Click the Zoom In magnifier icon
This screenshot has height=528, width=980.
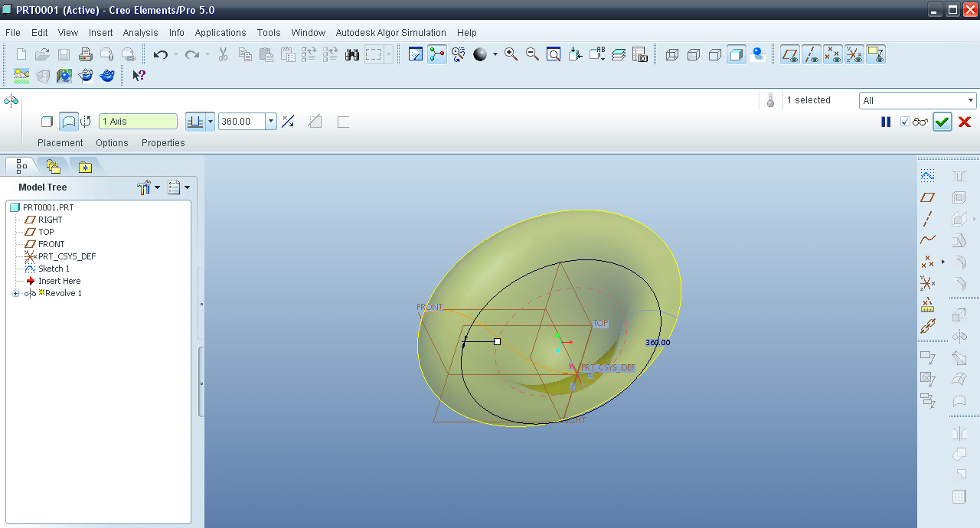pos(511,54)
